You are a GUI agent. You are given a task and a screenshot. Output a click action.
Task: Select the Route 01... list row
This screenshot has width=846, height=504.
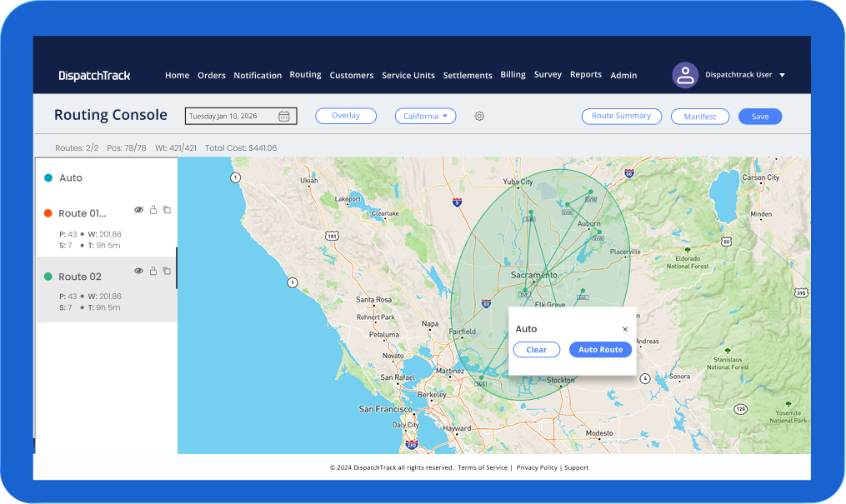[107, 227]
